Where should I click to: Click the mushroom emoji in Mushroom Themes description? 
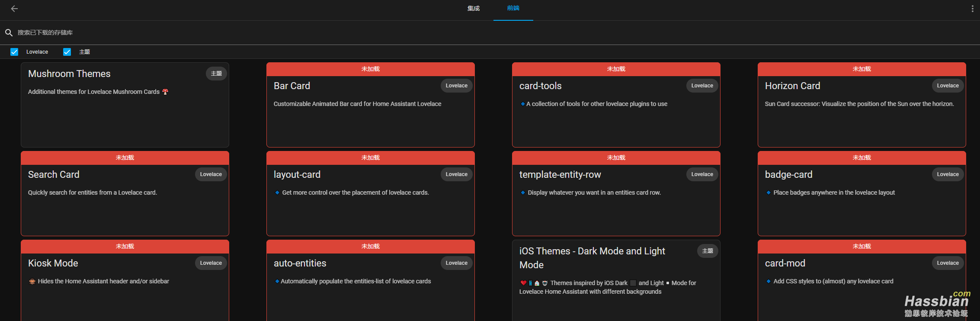(165, 92)
